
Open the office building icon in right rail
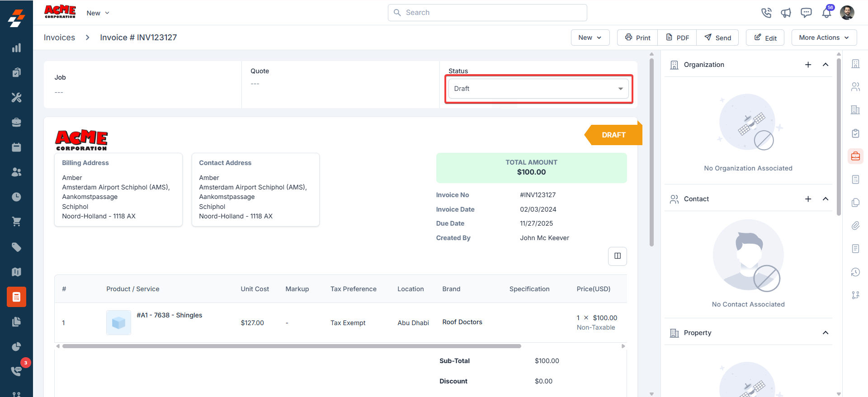pyautogui.click(x=855, y=110)
